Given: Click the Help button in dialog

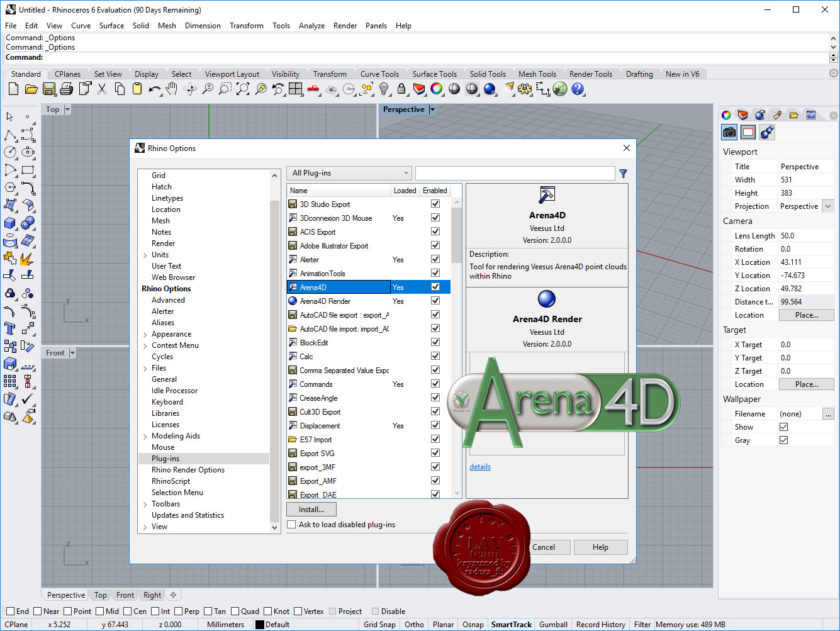Looking at the screenshot, I should tap(600, 547).
